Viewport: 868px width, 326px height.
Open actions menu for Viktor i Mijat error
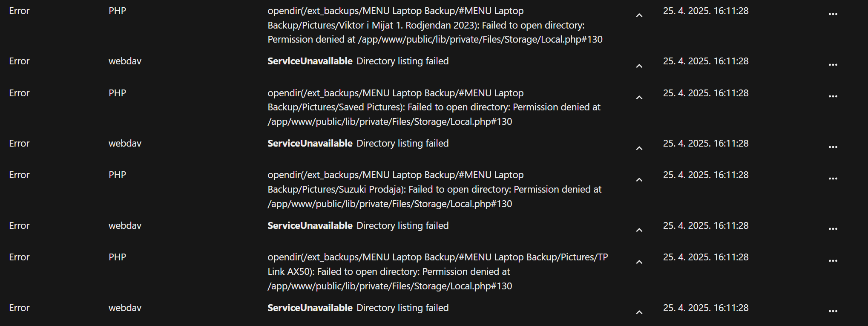click(833, 14)
